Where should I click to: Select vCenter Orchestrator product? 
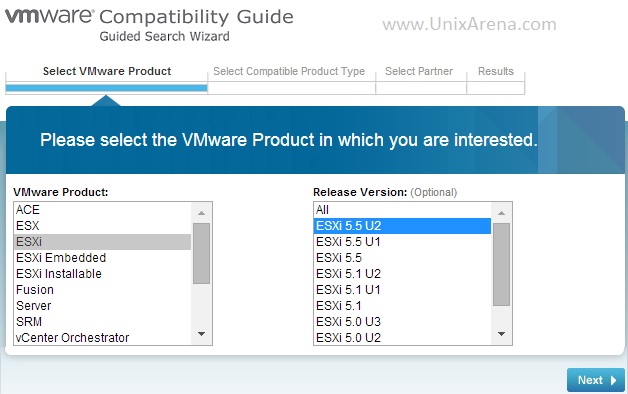coord(72,338)
